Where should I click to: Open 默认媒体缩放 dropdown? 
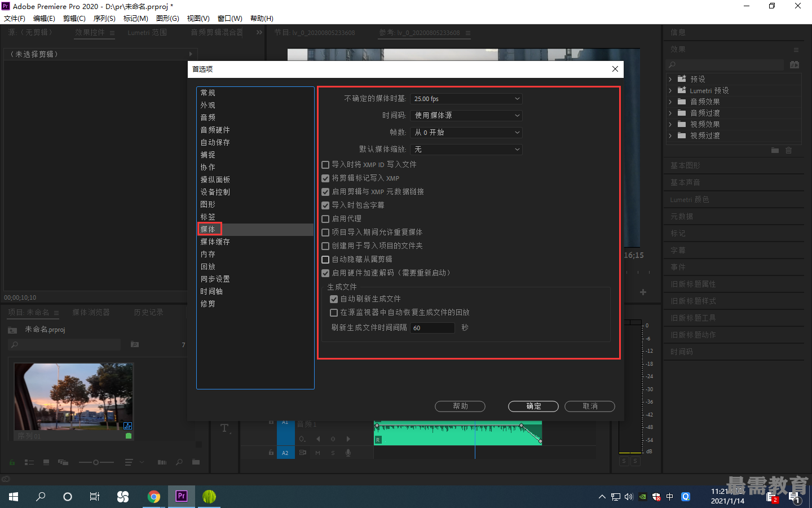tap(466, 150)
